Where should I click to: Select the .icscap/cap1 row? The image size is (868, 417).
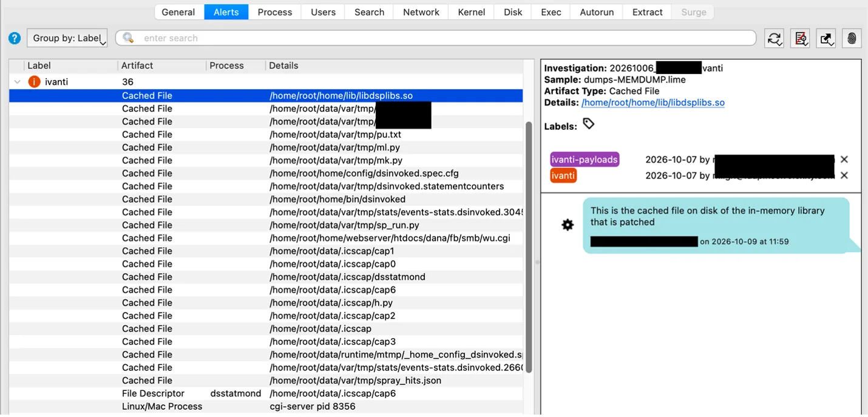(266, 251)
